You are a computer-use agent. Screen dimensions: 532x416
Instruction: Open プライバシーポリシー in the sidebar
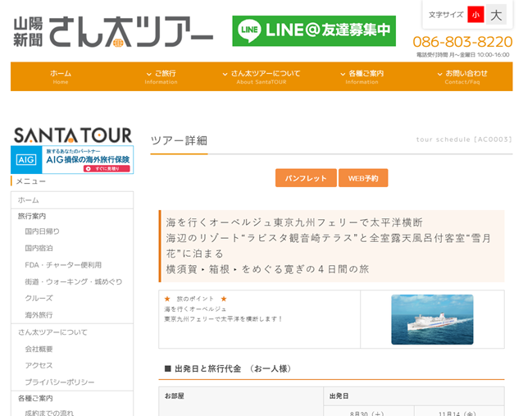[x=60, y=382]
